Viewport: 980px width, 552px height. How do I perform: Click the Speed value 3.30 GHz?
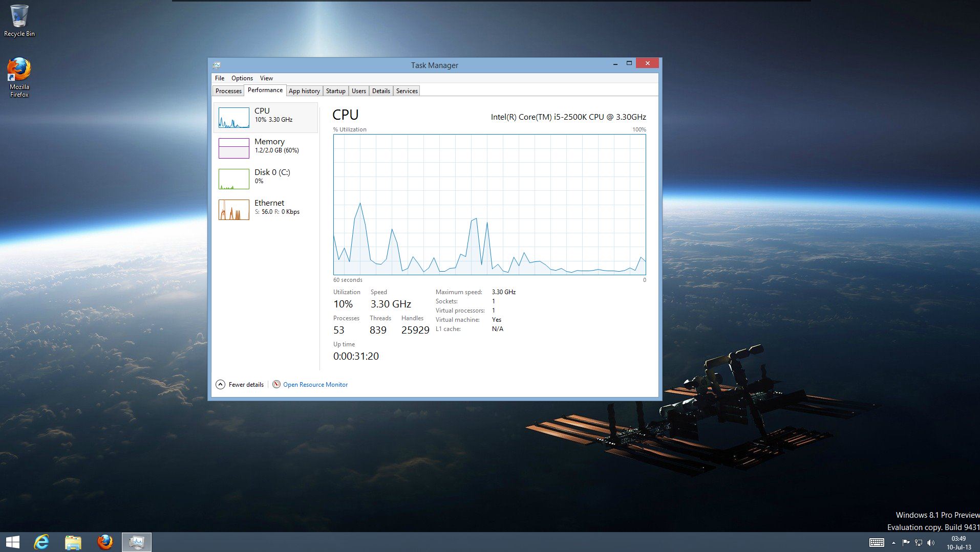click(391, 304)
